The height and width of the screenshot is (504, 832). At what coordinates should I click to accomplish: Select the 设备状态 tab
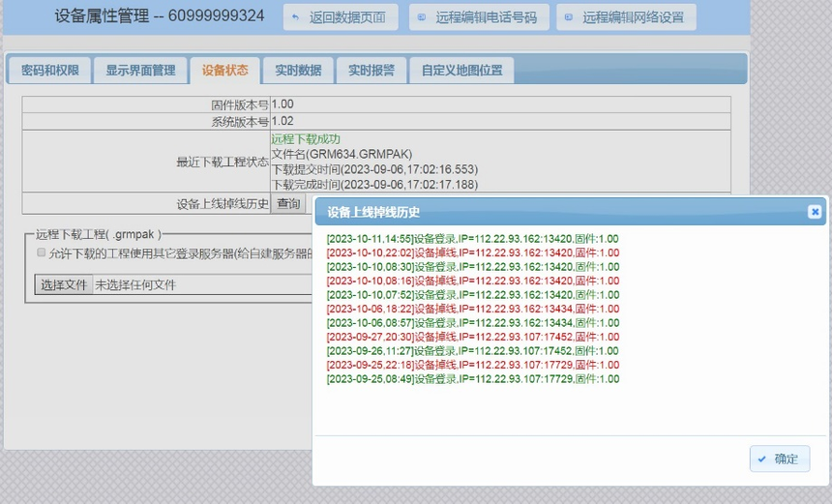pyautogui.click(x=225, y=71)
